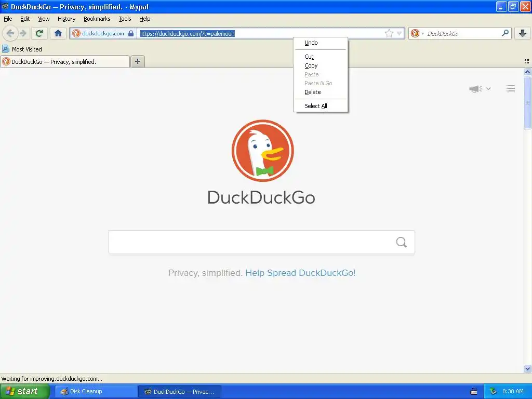Go back with the Back arrow button
This screenshot has height=399, width=532.
click(x=10, y=33)
